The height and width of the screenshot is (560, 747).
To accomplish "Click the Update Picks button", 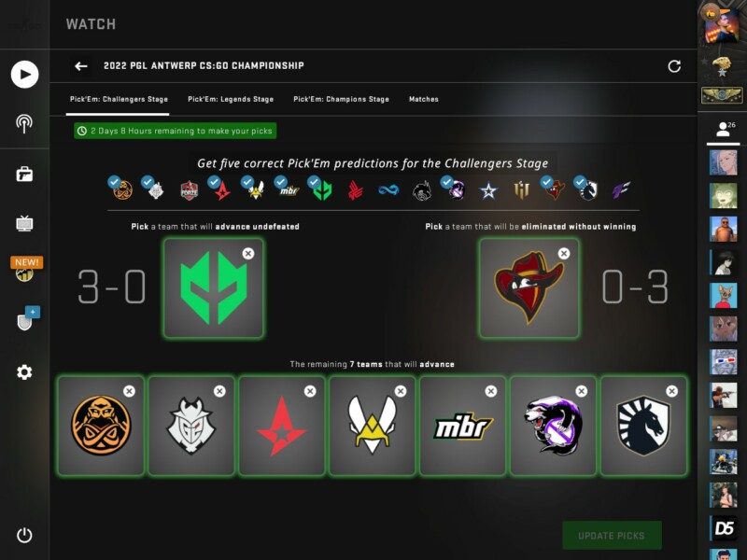I will (612, 536).
